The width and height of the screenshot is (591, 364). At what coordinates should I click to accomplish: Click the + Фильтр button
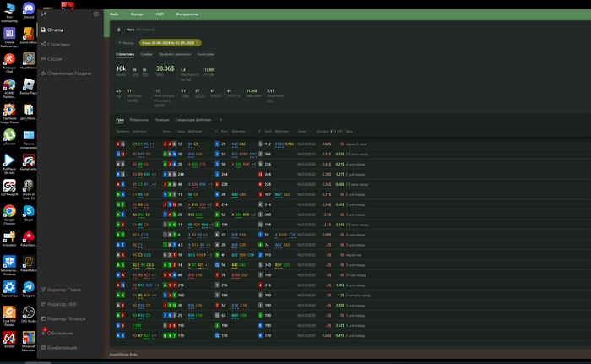[126, 43]
